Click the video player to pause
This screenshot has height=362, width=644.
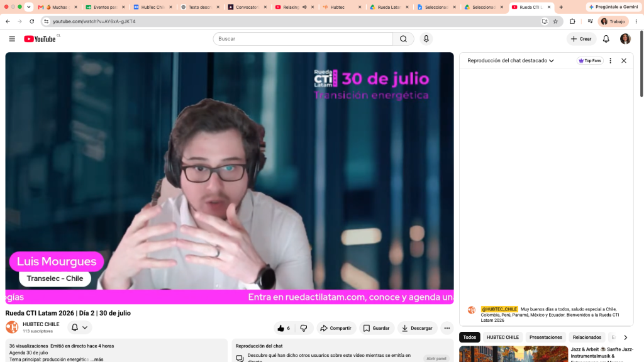(x=230, y=177)
